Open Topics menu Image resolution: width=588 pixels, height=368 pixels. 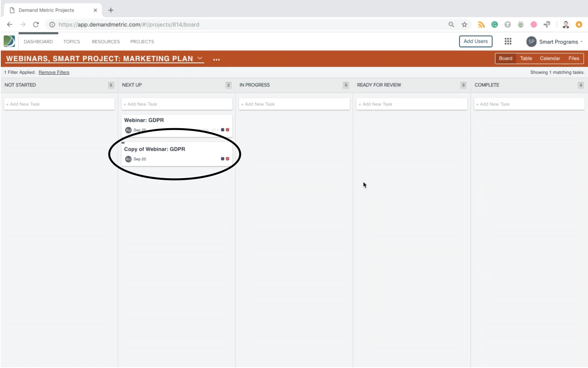tap(72, 41)
